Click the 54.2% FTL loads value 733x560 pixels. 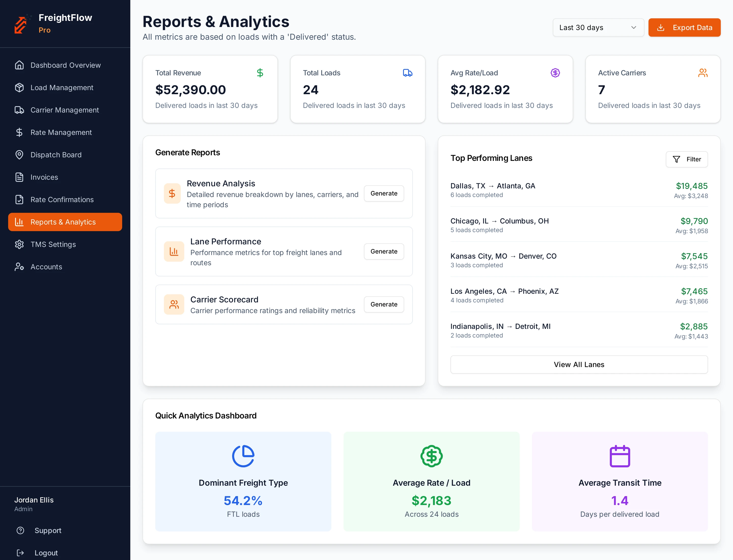pos(243,500)
